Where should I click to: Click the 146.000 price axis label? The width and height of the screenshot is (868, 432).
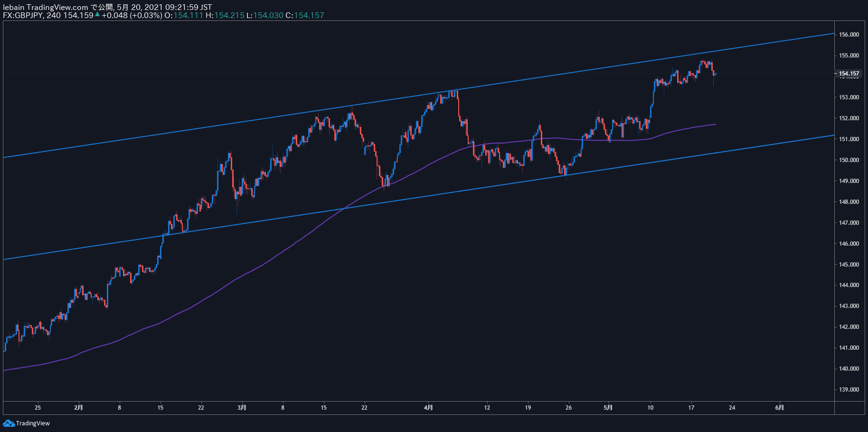(x=849, y=244)
